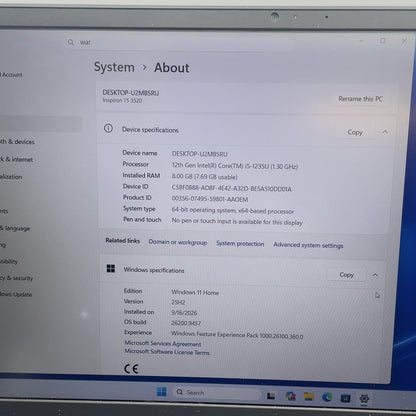Click the Windows Start icon in taskbar
The image size is (416, 416).
point(161,392)
